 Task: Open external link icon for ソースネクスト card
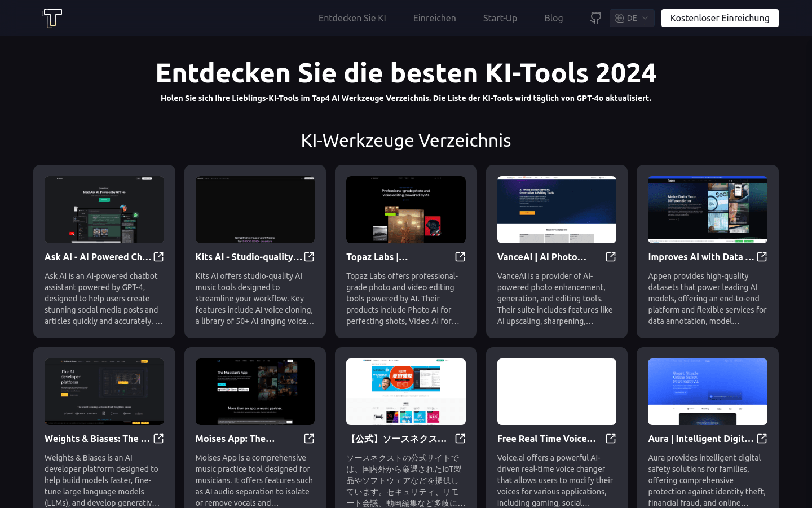pyautogui.click(x=460, y=439)
